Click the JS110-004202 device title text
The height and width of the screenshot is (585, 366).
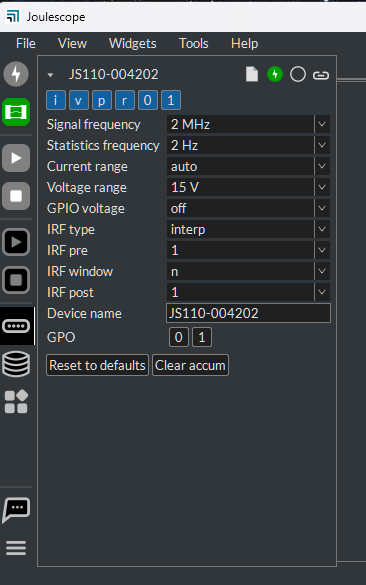[114, 74]
